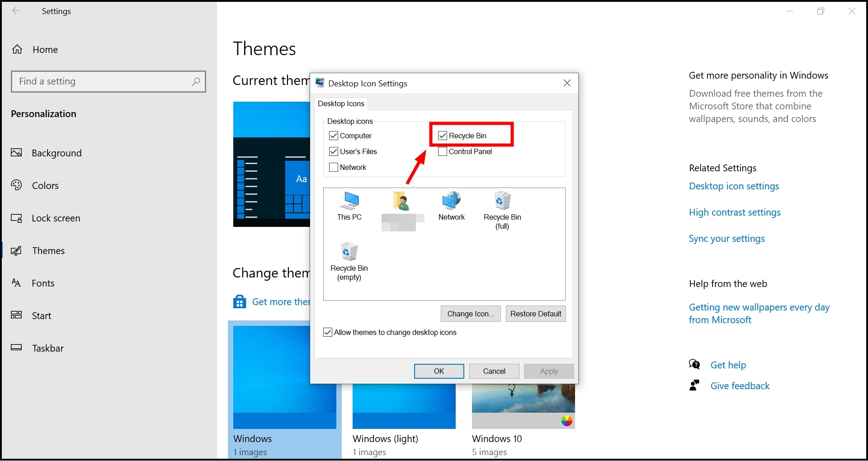This screenshot has width=868, height=461.
Task: Click the Taskbar icon in sidebar
Action: click(16, 348)
